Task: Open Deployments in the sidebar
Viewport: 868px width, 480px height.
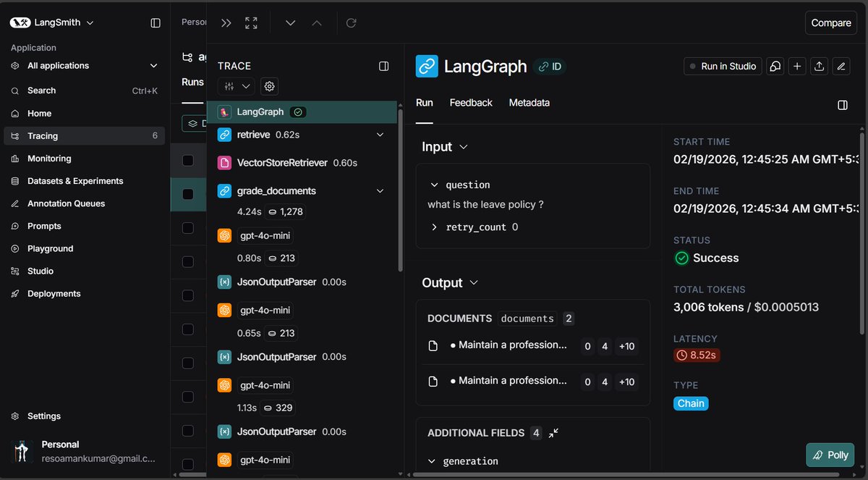Action: (84, 293)
